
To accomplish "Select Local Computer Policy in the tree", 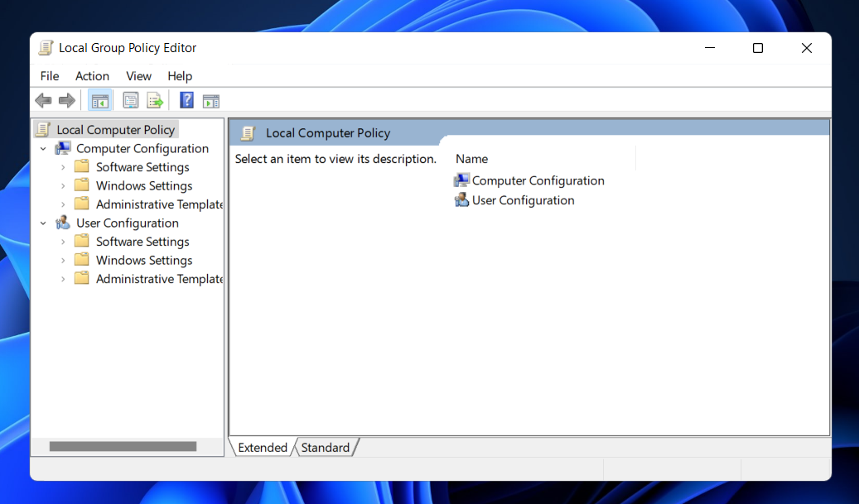I will (x=115, y=129).
